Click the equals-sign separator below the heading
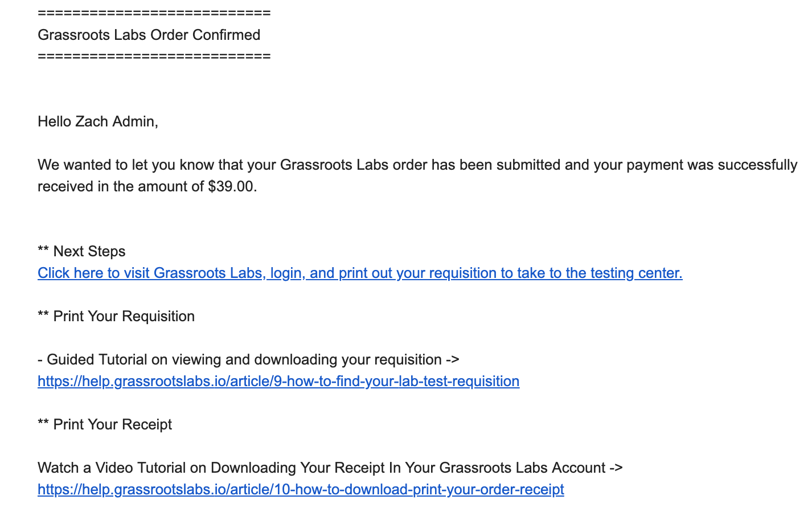 tap(154, 56)
